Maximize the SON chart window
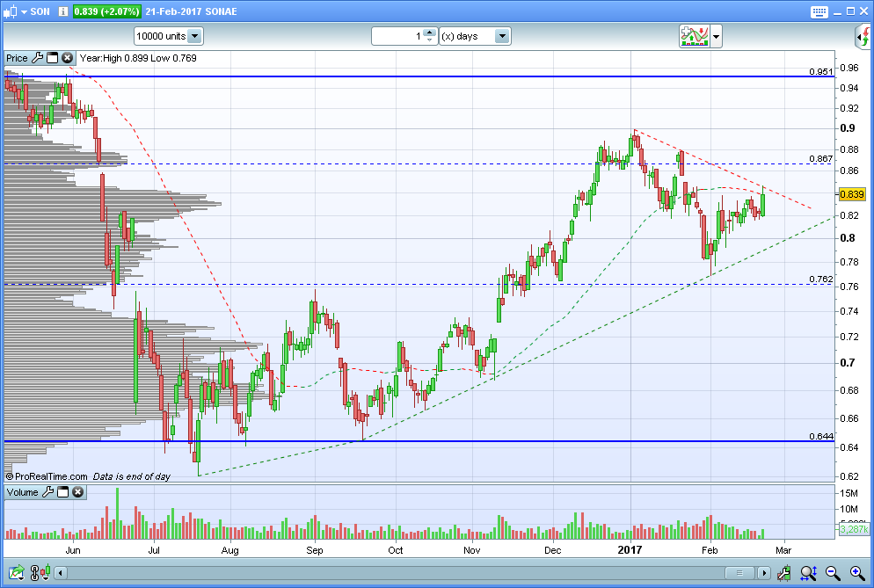The height and width of the screenshot is (588, 874). point(850,11)
